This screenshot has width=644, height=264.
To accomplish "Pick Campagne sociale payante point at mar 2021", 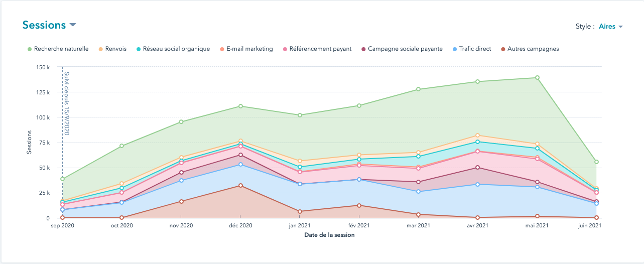I will 418,182.
